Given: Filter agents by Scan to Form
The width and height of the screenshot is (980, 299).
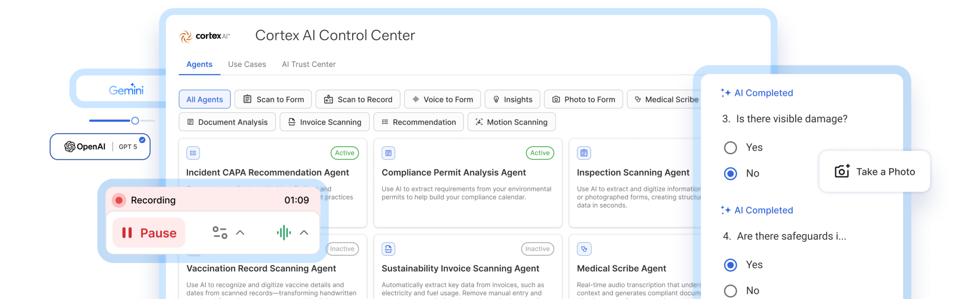Looking at the screenshot, I should pyautogui.click(x=273, y=99).
